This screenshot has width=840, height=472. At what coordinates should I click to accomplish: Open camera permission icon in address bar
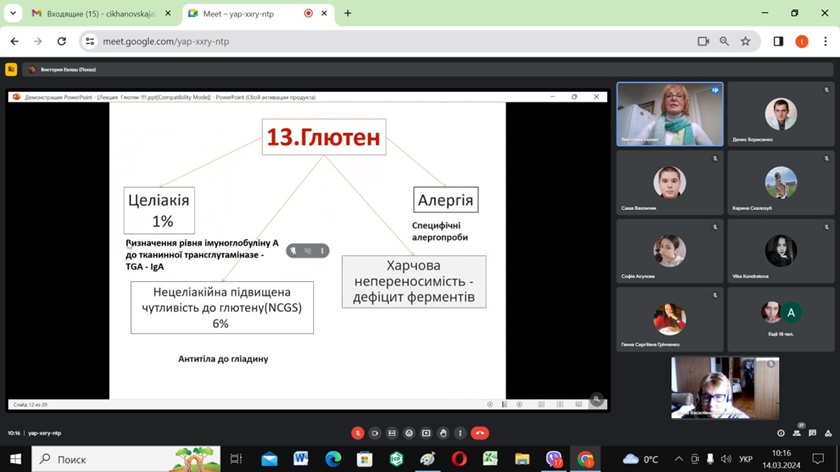pyautogui.click(x=703, y=41)
